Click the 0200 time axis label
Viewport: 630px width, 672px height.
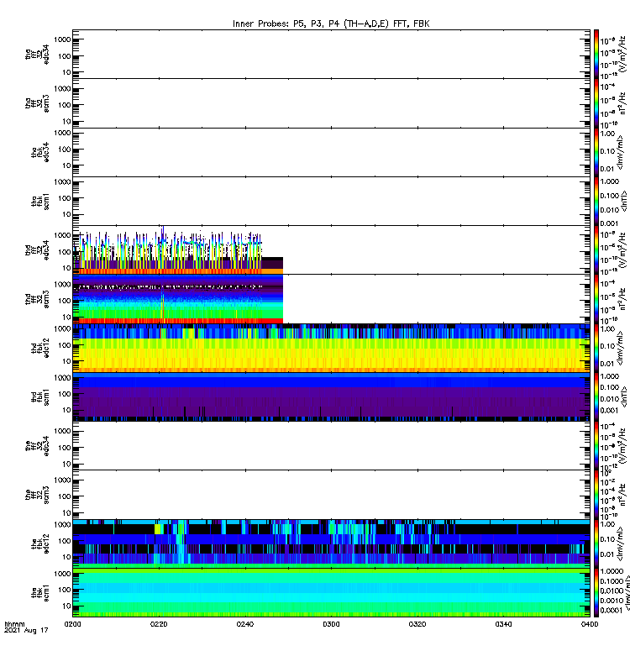tap(72, 624)
